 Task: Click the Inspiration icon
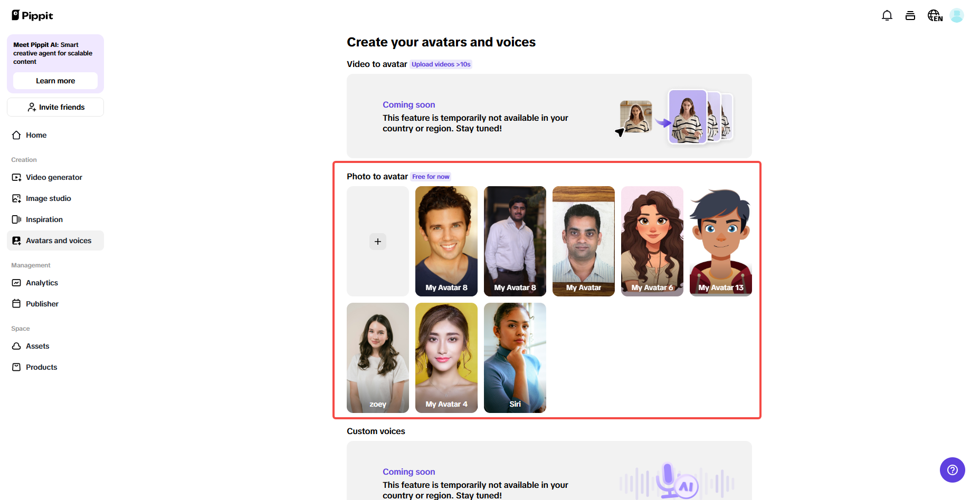(x=16, y=219)
